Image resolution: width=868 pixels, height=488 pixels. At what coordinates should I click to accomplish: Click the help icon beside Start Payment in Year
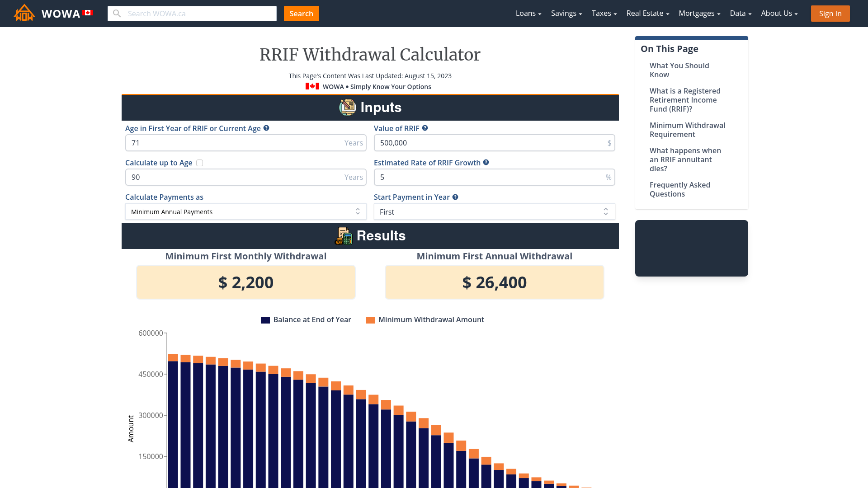click(455, 197)
